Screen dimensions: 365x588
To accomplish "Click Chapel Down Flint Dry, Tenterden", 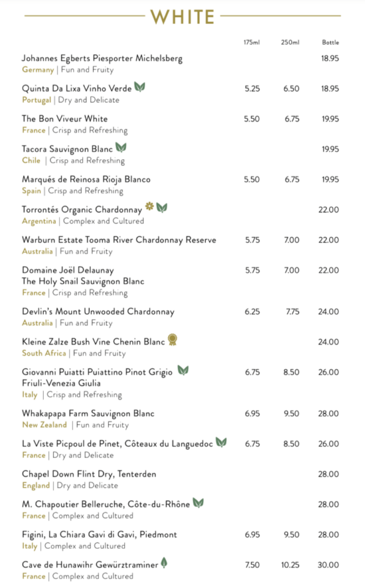I will point(89,474).
